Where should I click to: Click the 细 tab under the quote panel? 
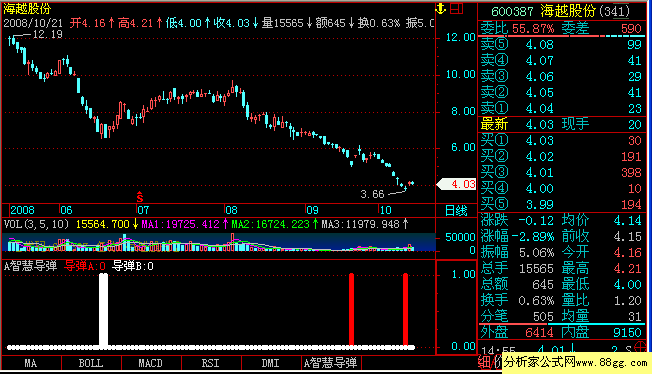[x=484, y=362]
